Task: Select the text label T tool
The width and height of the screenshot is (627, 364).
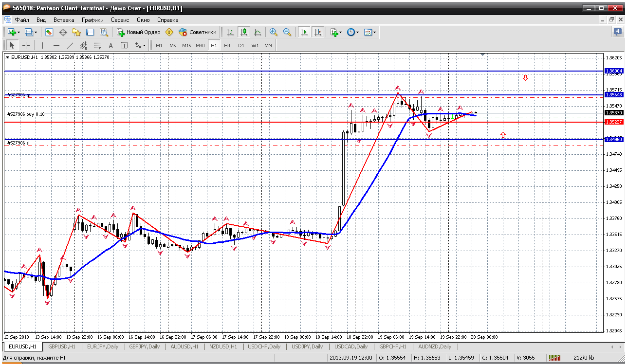Action: point(124,45)
